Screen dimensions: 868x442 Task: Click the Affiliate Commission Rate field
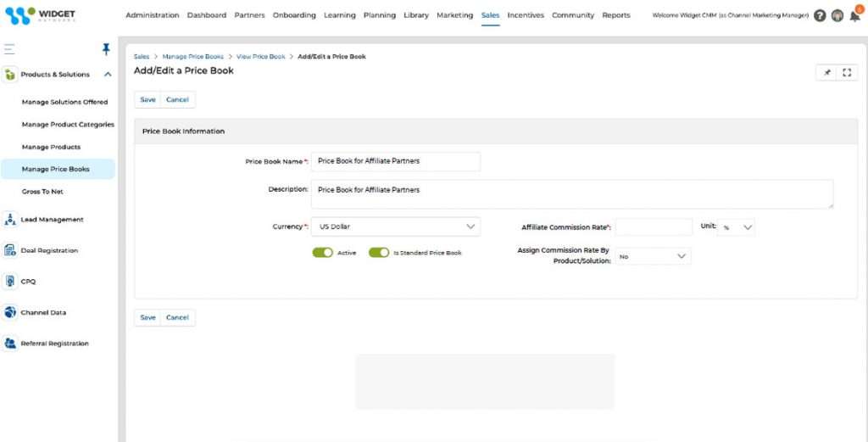(x=654, y=227)
